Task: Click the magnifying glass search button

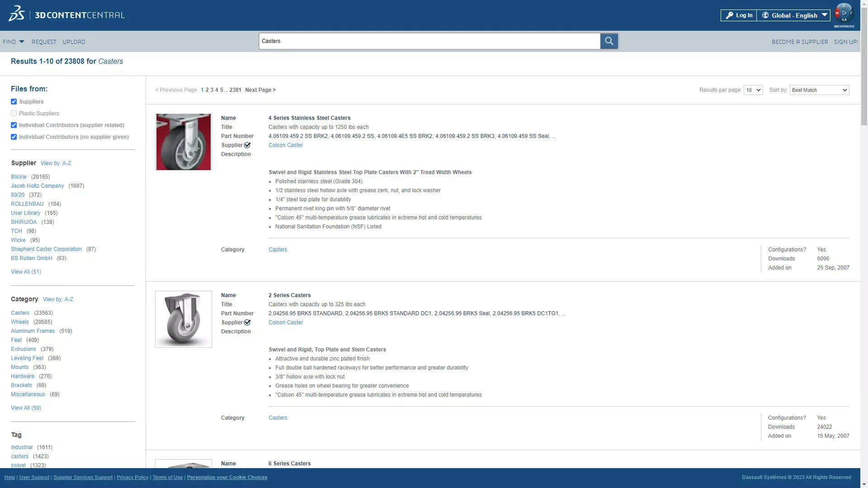Action: point(609,41)
